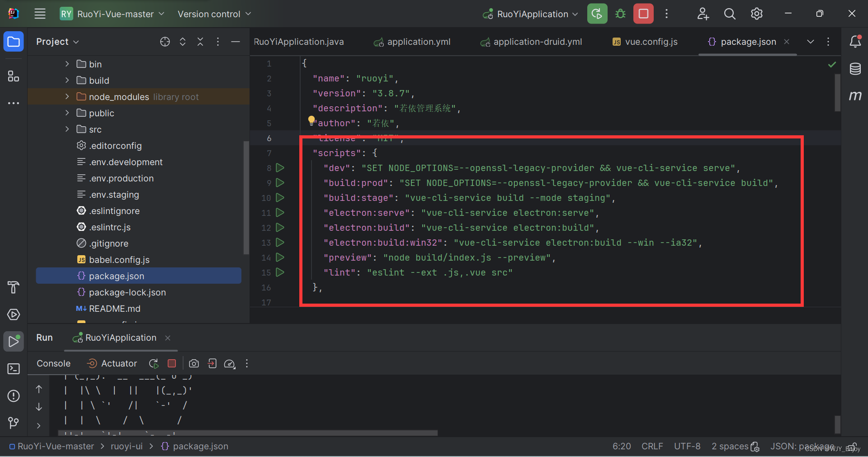Open the main hamburger menu

40,14
